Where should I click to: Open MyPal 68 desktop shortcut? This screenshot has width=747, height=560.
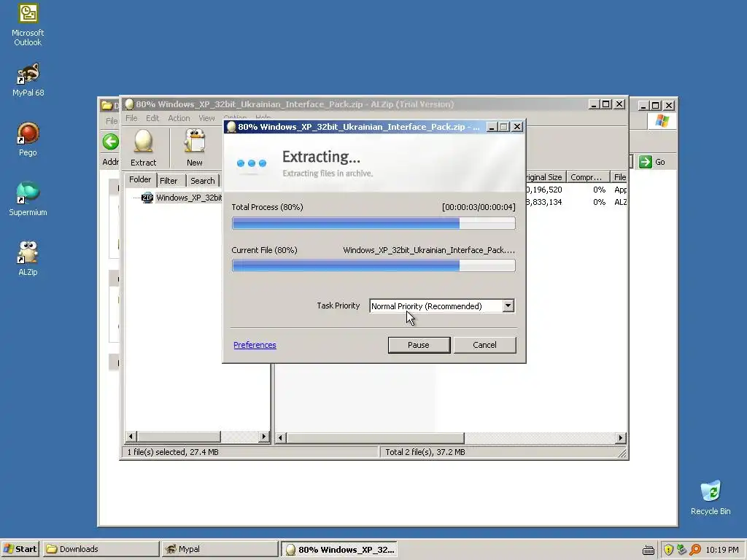point(28,79)
